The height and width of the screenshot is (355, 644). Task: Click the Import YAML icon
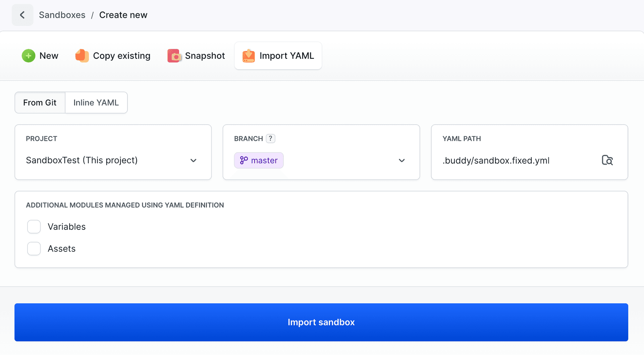tap(249, 56)
